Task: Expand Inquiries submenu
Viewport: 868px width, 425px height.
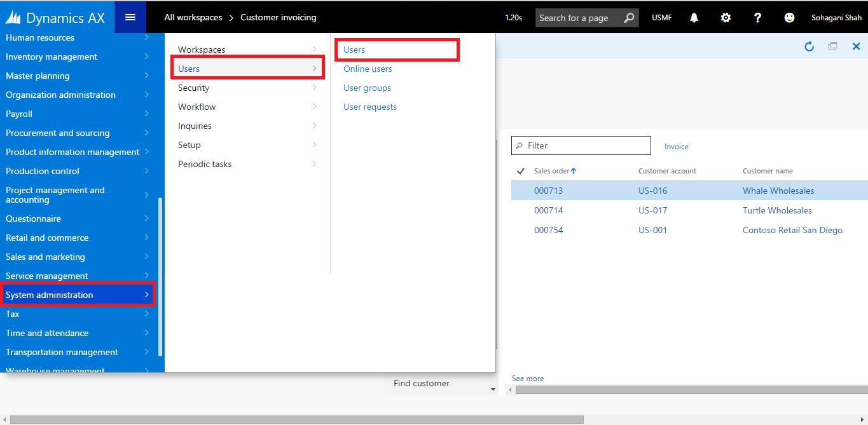Action: click(x=247, y=126)
